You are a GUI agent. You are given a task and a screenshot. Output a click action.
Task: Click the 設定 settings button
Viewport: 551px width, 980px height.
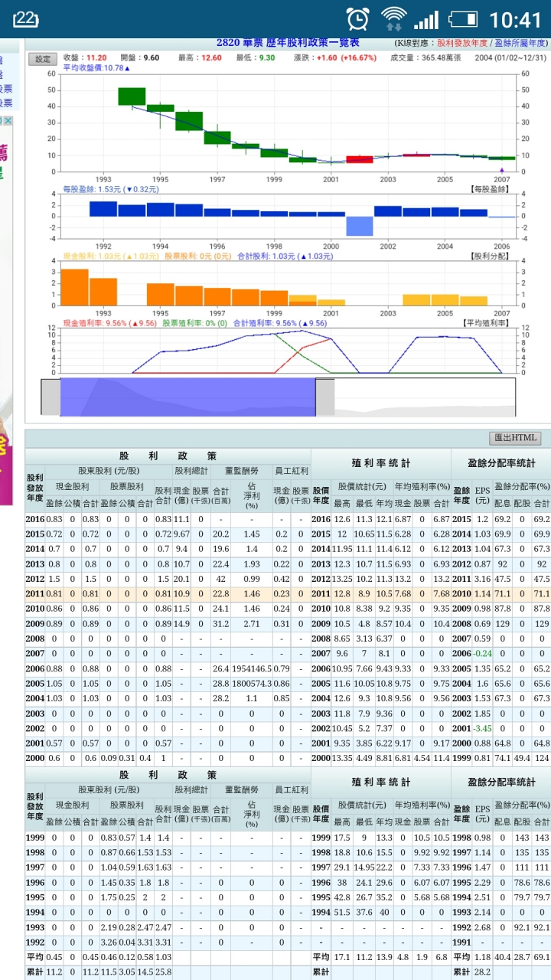(x=42, y=59)
